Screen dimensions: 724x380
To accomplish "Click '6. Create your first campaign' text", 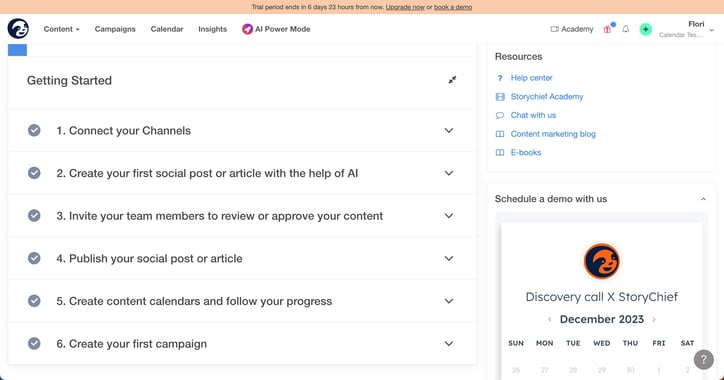I will tap(132, 344).
